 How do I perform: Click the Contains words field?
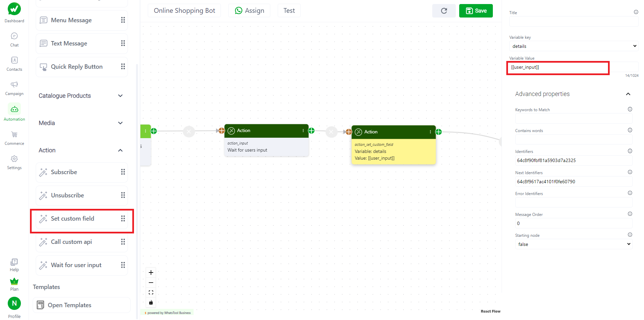coord(574,139)
